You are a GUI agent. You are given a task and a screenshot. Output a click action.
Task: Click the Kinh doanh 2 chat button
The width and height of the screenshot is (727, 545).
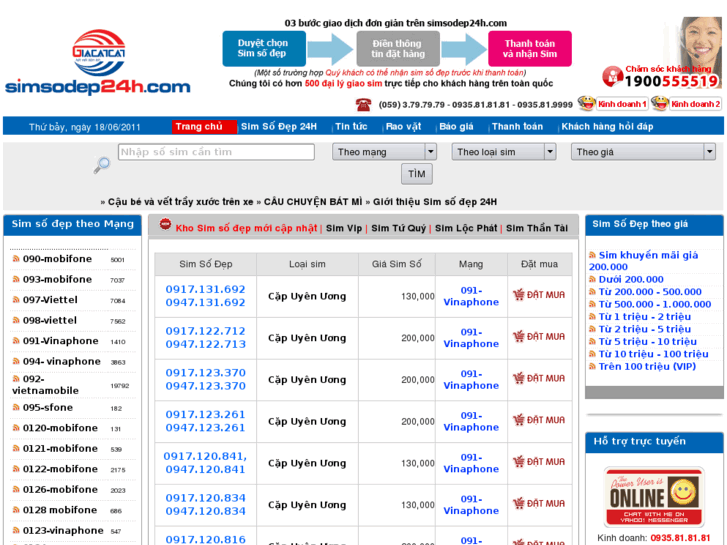pos(695,104)
